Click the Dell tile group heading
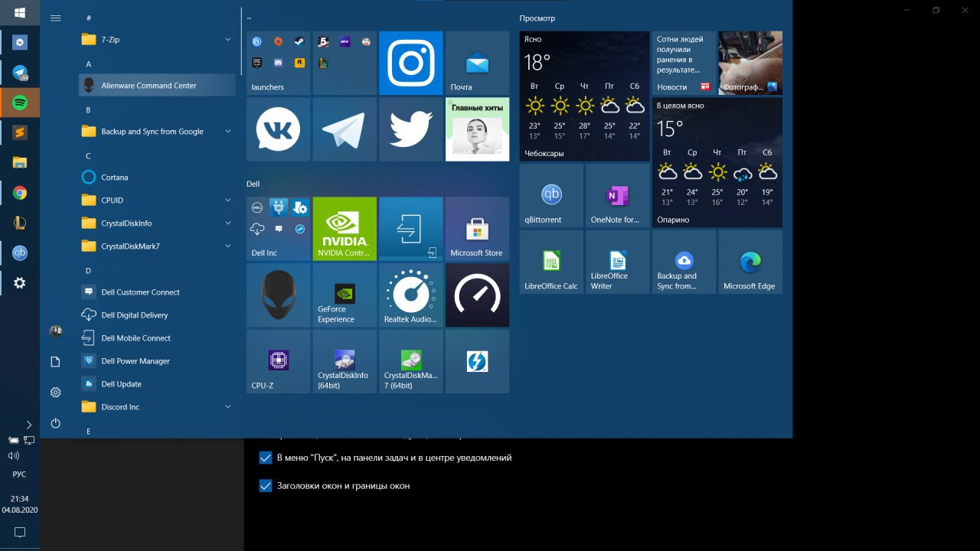 click(253, 184)
